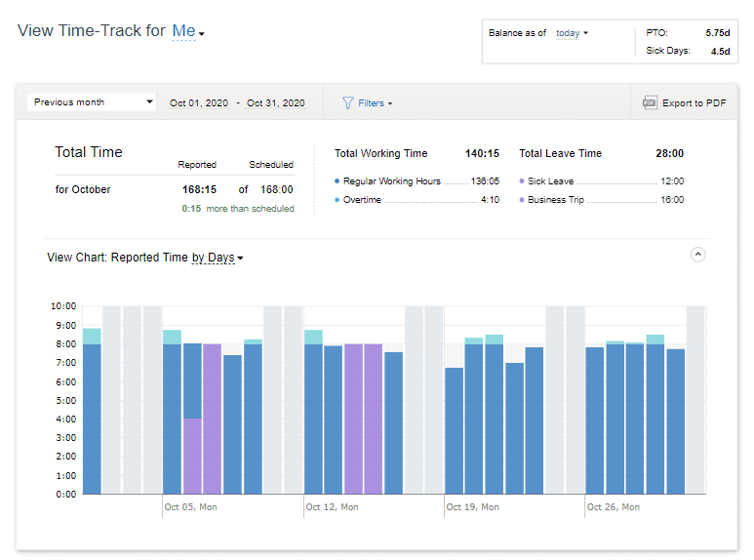Click the PDF icon in toolbar
754x560 pixels.
pyautogui.click(x=650, y=102)
